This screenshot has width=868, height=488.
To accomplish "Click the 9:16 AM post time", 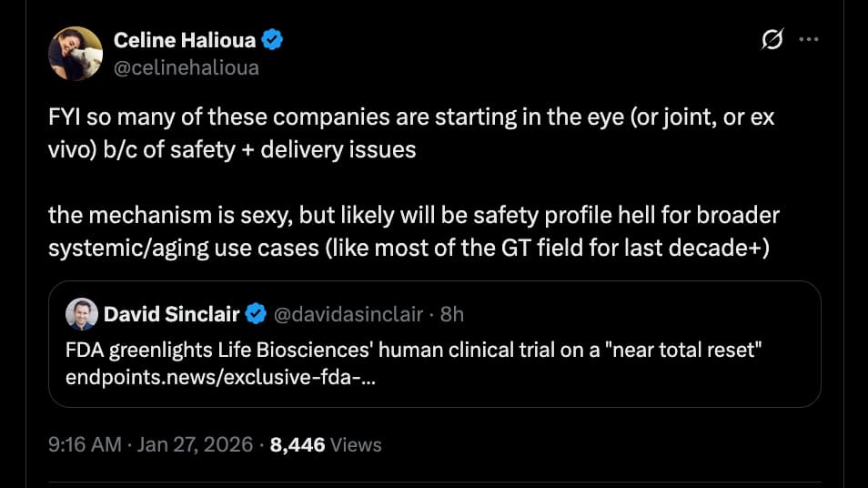I will pyautogui.click(x=83, y=445).
